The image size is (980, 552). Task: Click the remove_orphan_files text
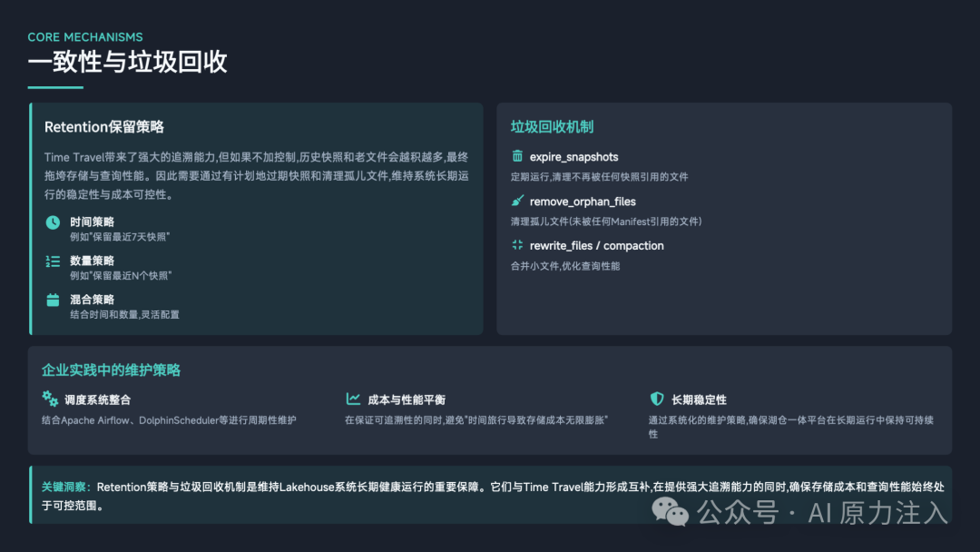point(583,202)
